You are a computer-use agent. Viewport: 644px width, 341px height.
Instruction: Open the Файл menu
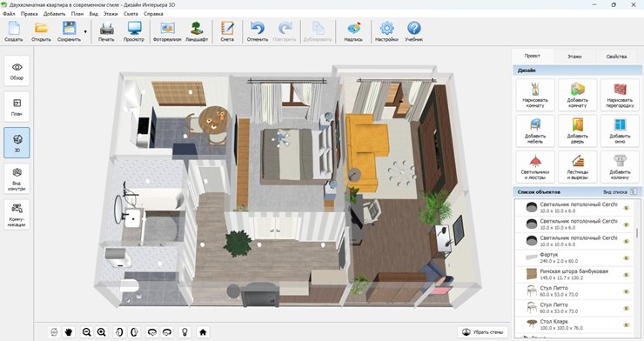9,14
